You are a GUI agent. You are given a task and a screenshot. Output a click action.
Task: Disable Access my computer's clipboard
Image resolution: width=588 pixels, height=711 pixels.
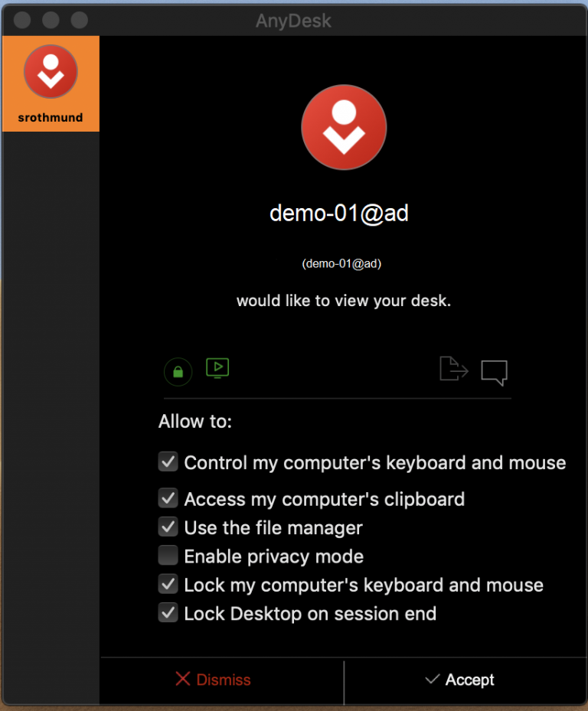click(168, 498)
